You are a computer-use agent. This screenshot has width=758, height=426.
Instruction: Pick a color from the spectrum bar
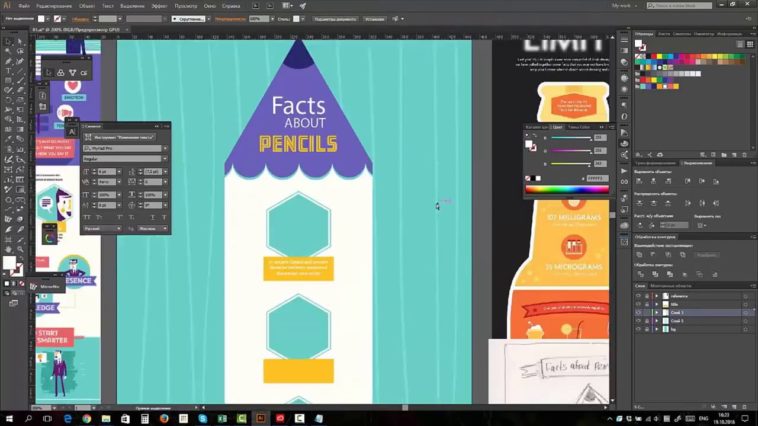pyautogui.click(x=566, y=188)
